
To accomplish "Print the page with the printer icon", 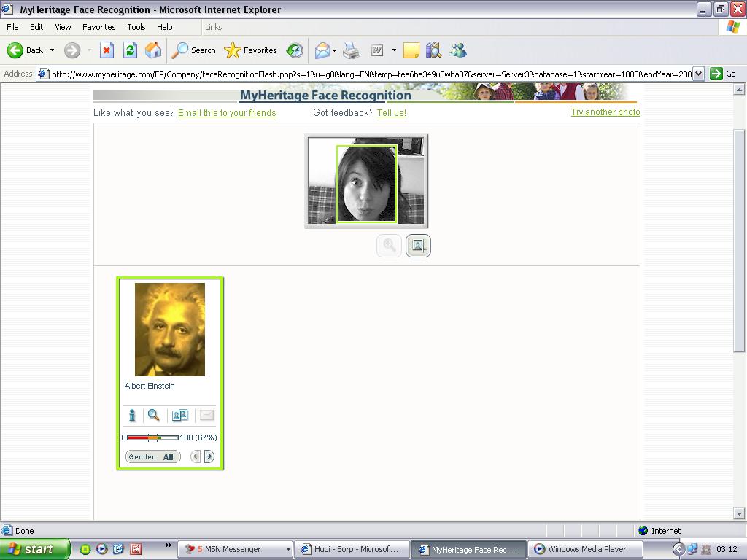I will 351,50.
